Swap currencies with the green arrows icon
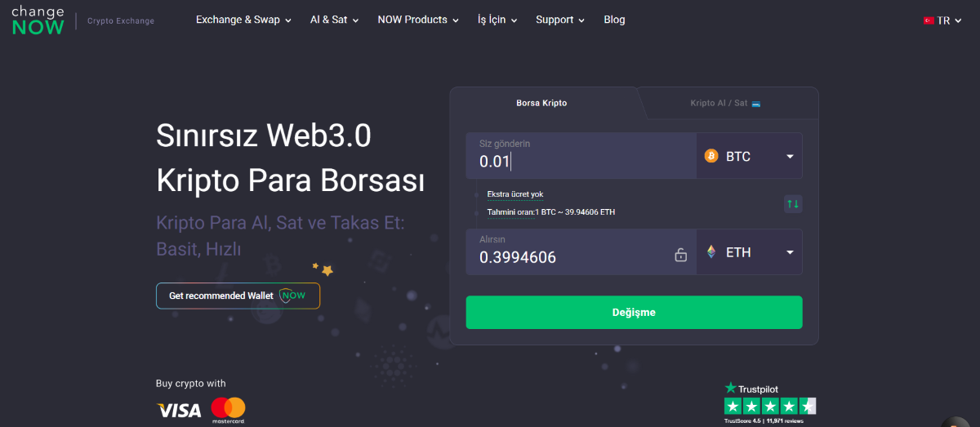The image size is (980, 427). [x=793, y=203]
